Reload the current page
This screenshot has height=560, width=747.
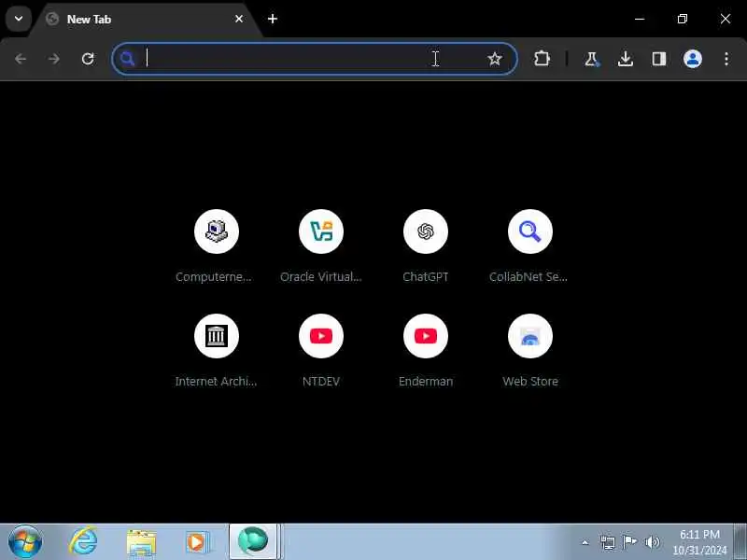(x=88, y=59)
